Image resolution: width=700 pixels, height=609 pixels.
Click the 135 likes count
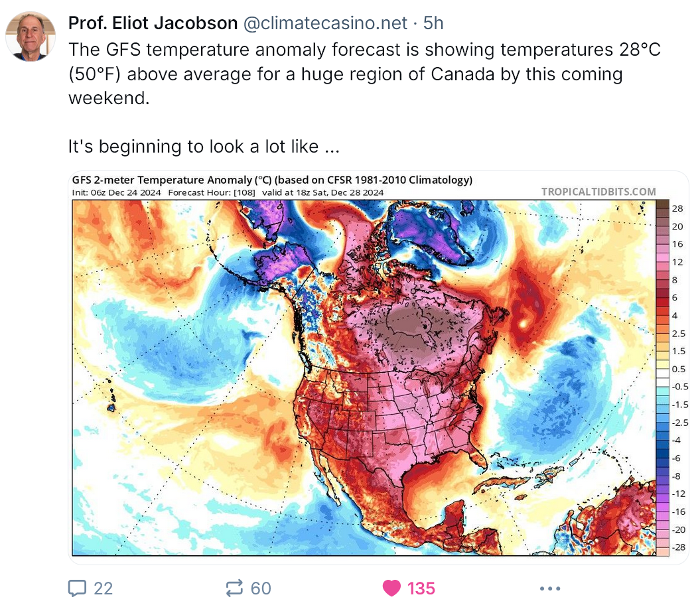[421, 588]
